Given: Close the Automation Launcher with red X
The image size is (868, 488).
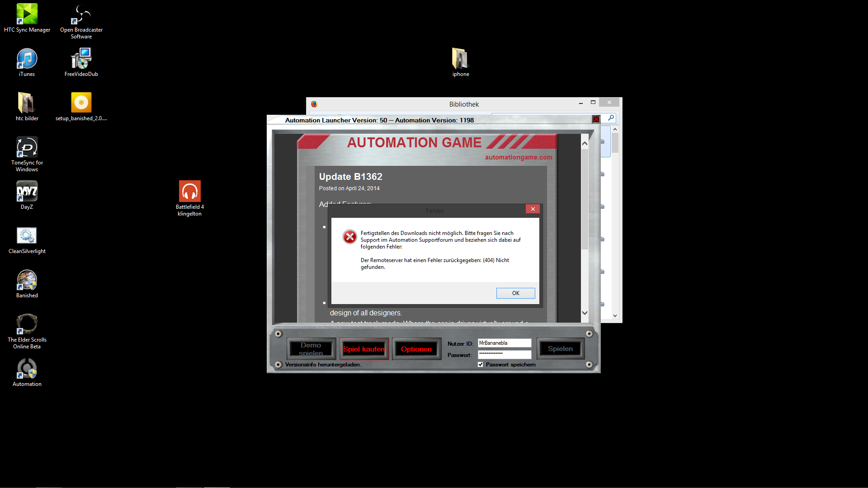Looking at the screenshot, I should coord(596,119).
